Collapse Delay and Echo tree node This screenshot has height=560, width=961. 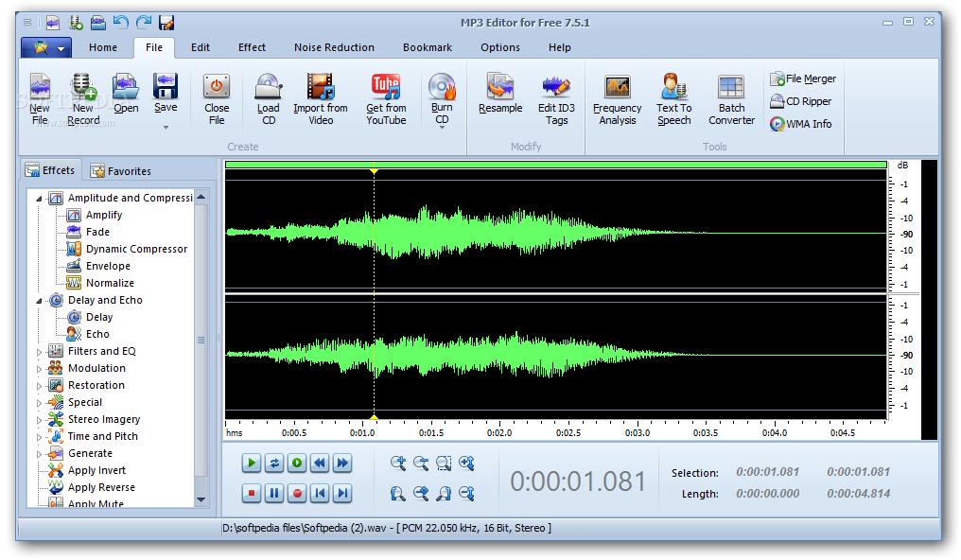pyautogui.click(x=39, y=301)
